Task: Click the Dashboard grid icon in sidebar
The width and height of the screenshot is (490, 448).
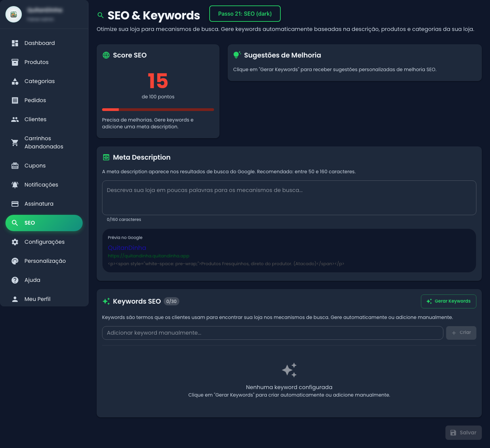Action: 15,43
